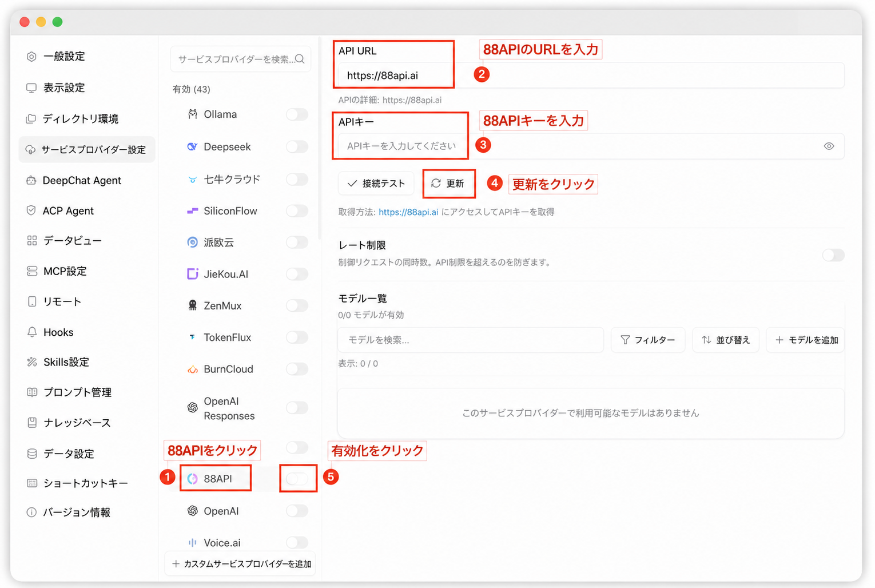This screenshot has height=588, width=875.
Task: Click the API URL input field
Action: (x=591, y=76)
